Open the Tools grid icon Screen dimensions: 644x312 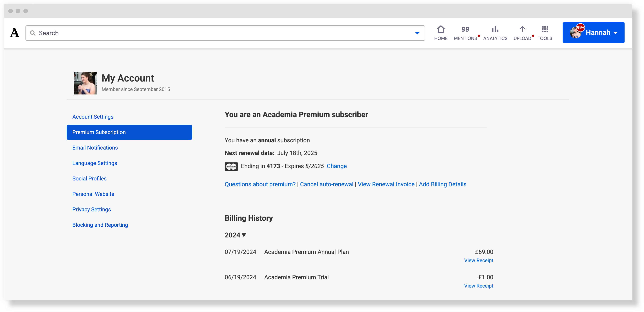click(545, 30)
